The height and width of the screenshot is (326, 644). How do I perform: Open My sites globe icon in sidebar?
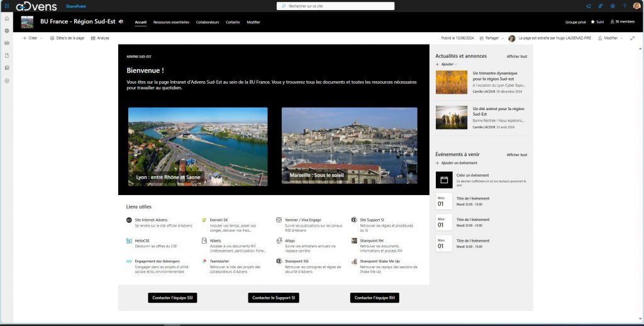(6, 31)
